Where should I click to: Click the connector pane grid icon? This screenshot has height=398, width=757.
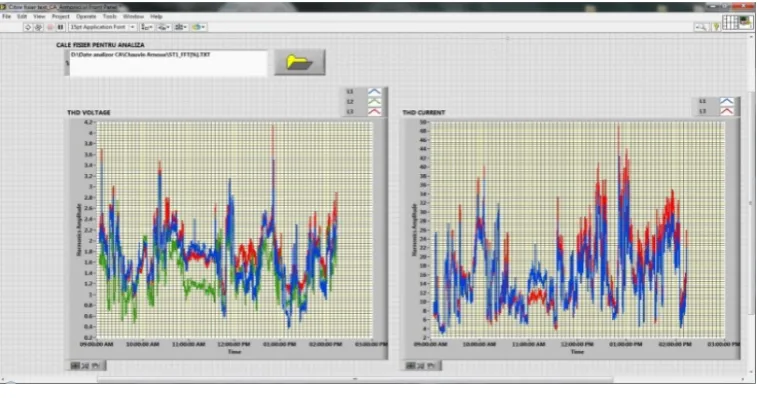(730, 22)
